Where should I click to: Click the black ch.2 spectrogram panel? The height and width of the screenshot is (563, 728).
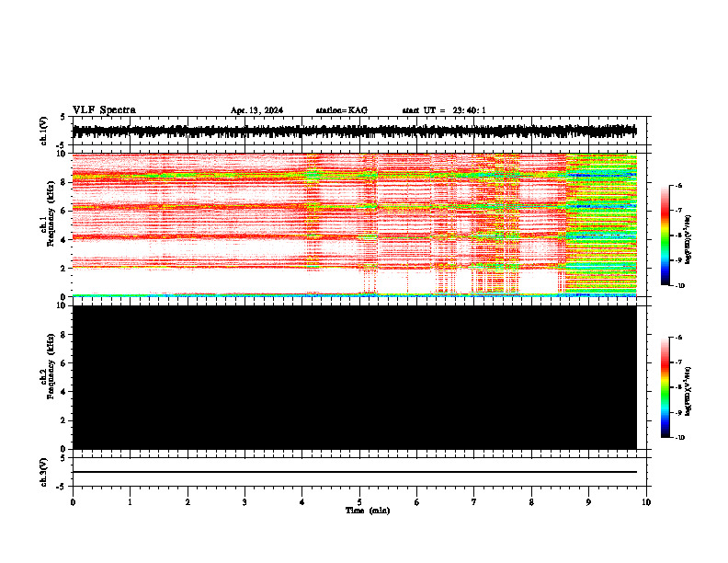pyautogui.click(x=355, y=377)
